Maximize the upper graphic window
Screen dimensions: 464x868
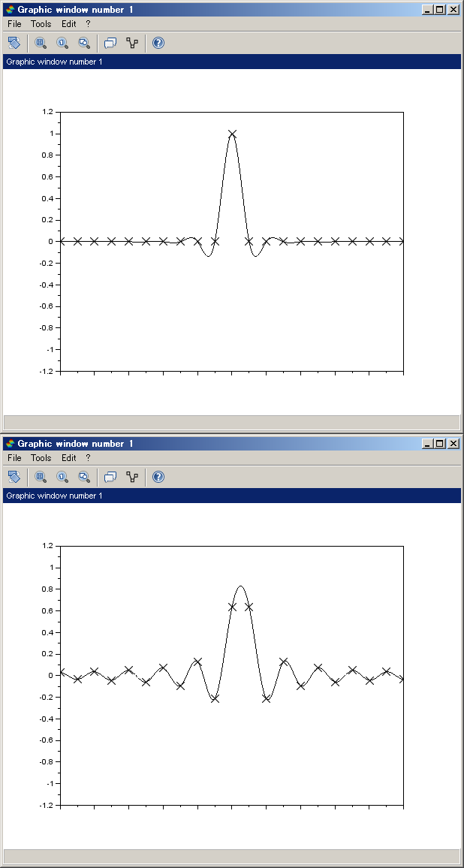(440, 10)
